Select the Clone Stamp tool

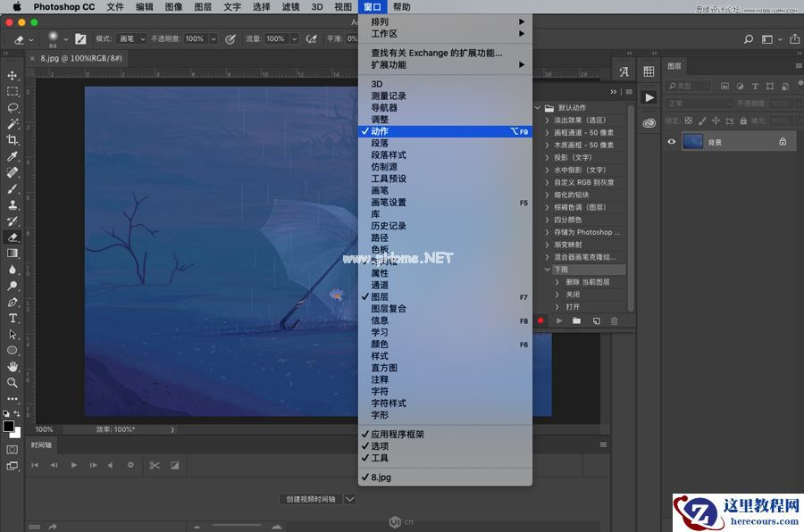(x=13, y=205)
